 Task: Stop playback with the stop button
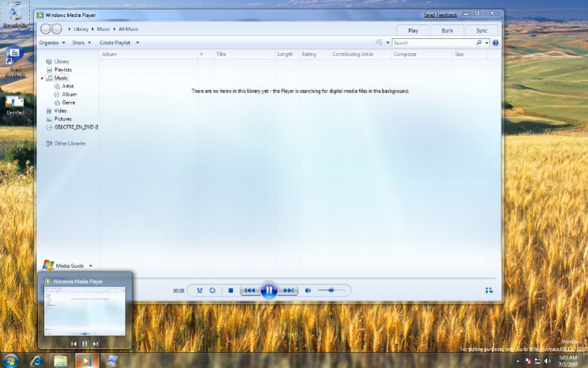tap(231, 290)
